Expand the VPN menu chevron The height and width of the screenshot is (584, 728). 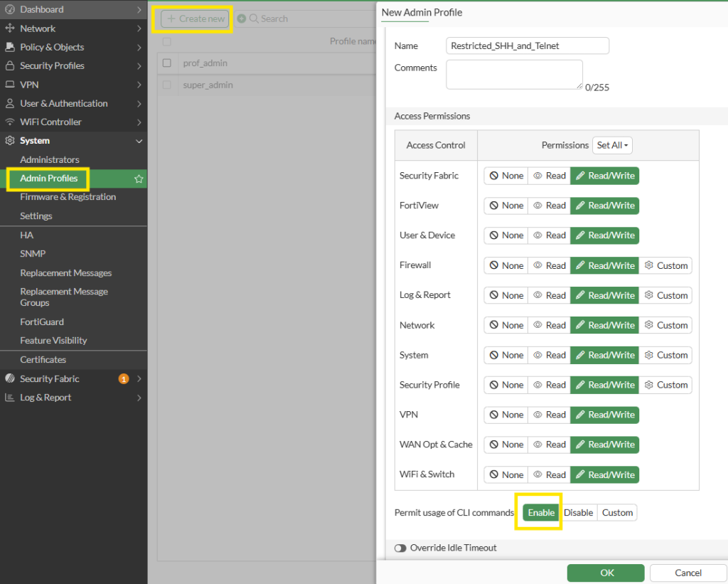pyautogui.click(x=139, y=85)
